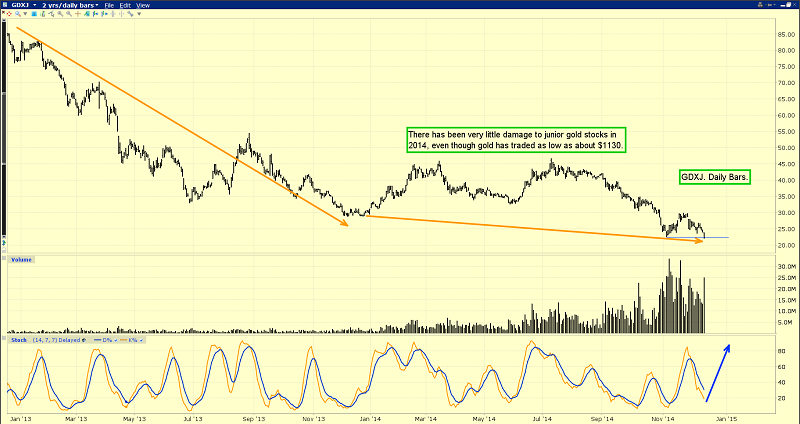Click the grey magnifier beside the orange crosshair
The width and height of the screenshot is (800, 424).
pyautogui.click(x=69, y=14)
